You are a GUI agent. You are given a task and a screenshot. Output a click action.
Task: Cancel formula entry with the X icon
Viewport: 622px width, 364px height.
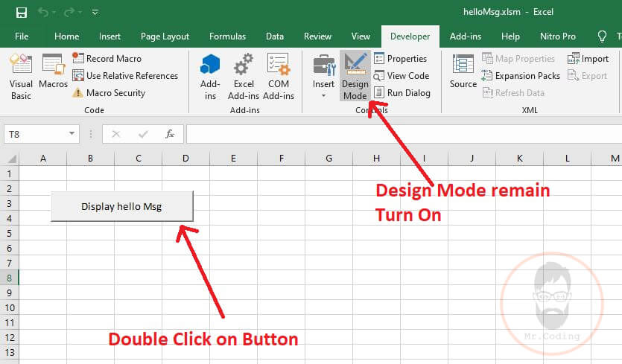tap(115, 135)
